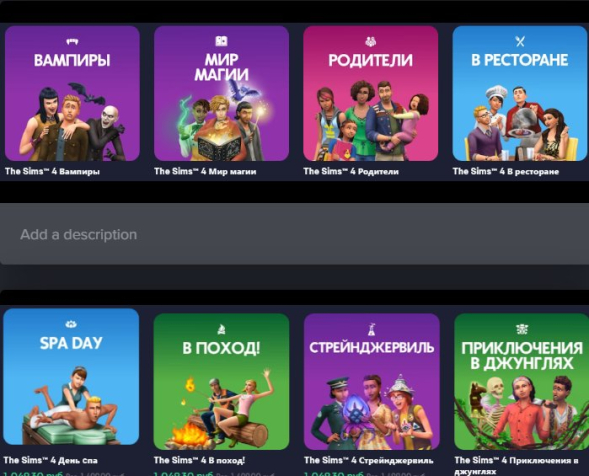589x476 pixels.
Task: Click the Add a description field
Action: 294,234
